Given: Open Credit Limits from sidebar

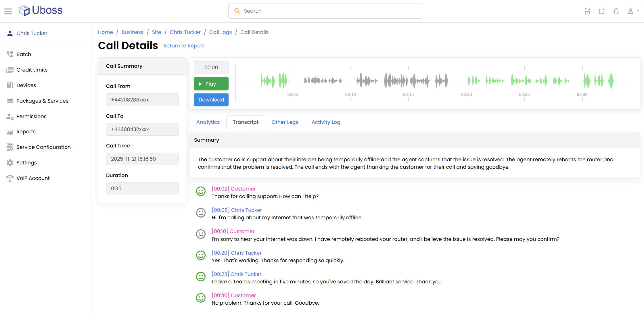Looking at the screenshot, I should tap(32, 70).
